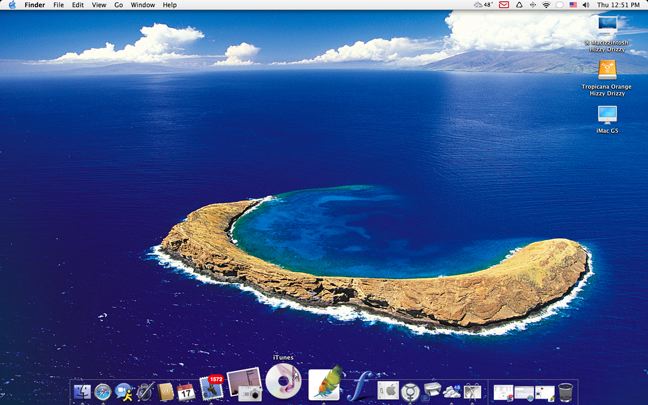Open the pen-and-circle dock icon beside iChat
This screenshot has width=648, height=405.
click(145, 391)
